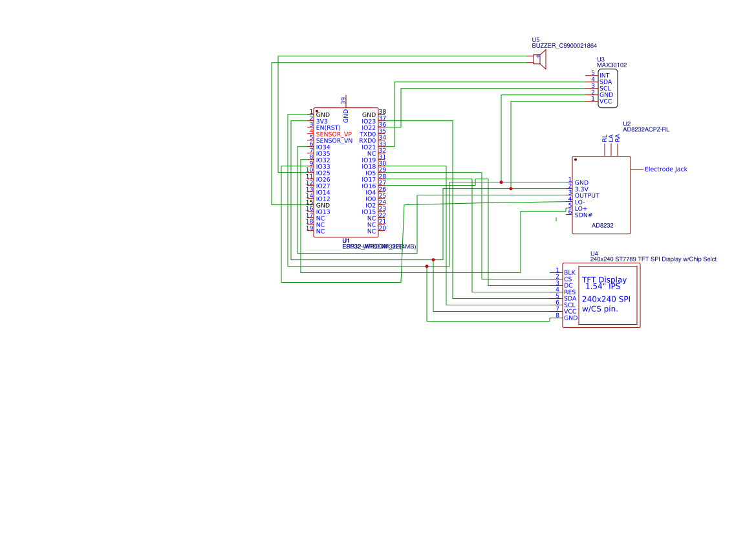
Task: Click the Electrode Jack label
Action: tap(666, 169)
